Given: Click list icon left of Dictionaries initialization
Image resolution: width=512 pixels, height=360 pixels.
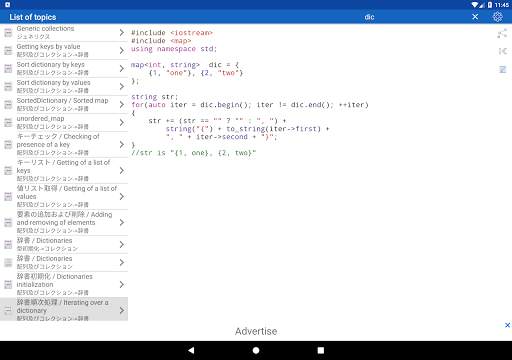Looking at the screenshot, I should point(8,285).
